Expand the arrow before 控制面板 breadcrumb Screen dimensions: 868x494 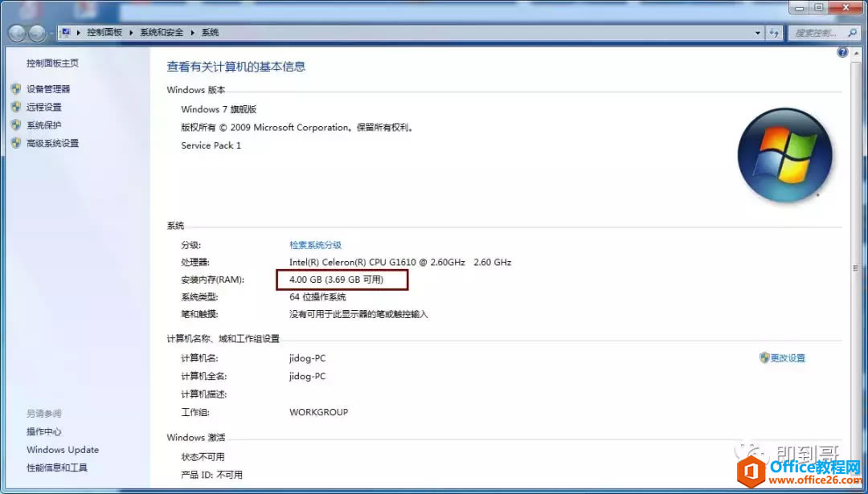(79, 33)
